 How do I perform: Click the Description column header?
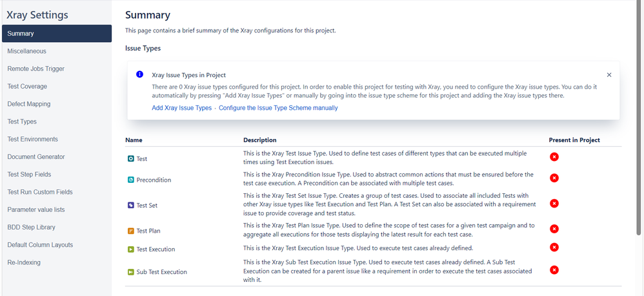[x=259, y=140]
